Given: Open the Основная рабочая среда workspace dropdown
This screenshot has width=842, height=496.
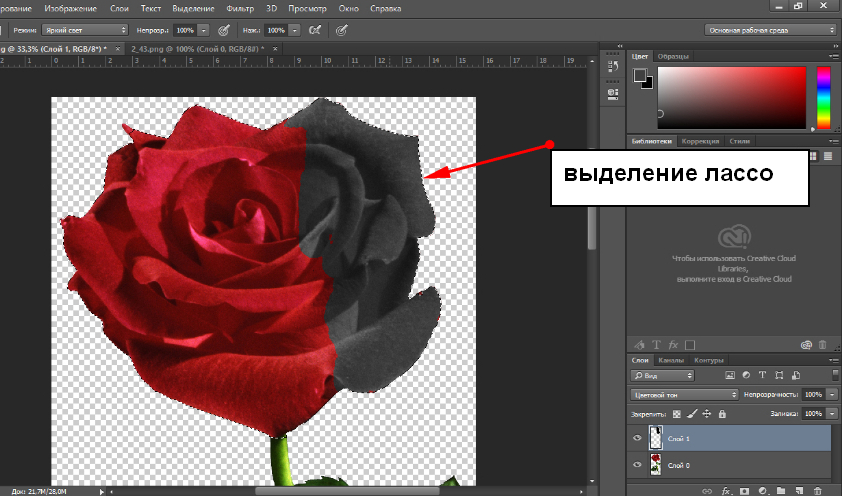Looking at the screenshot, I should pos(770,30).
